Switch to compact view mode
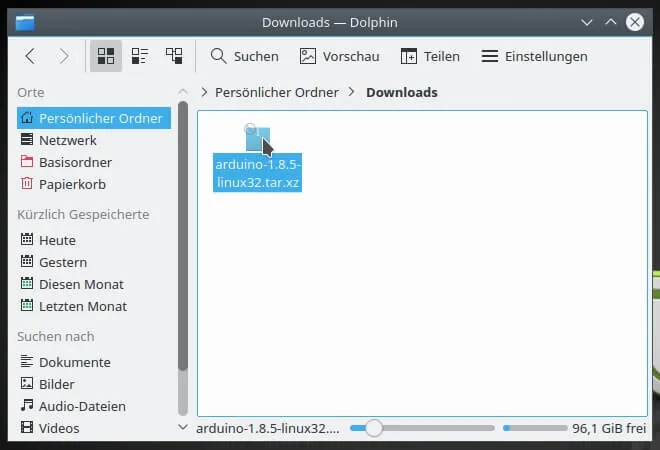 (x=140, y=56)
